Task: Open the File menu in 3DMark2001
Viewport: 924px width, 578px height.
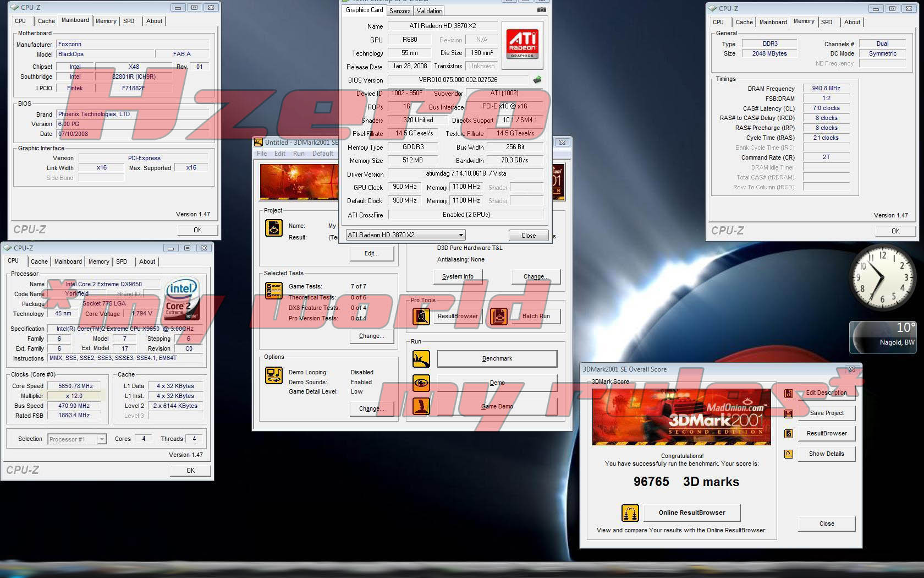Action: [262, 154]
